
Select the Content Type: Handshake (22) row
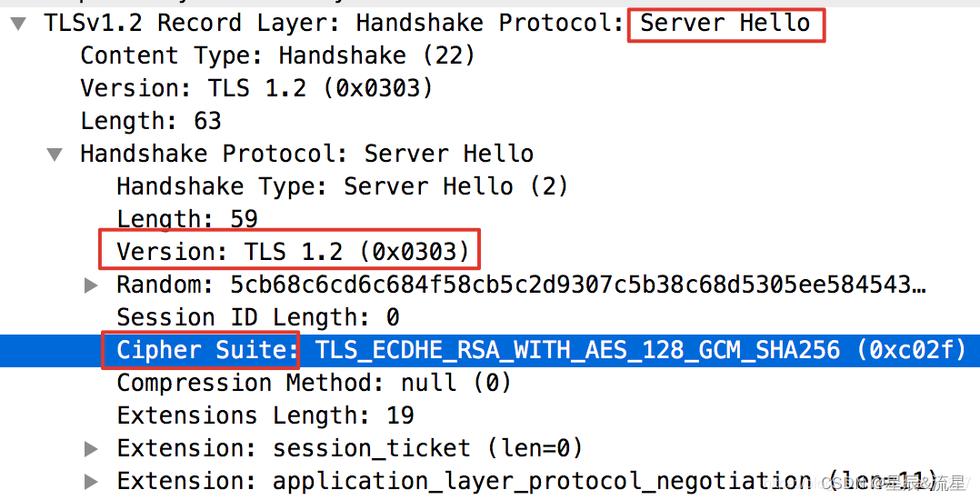point(278,56)
